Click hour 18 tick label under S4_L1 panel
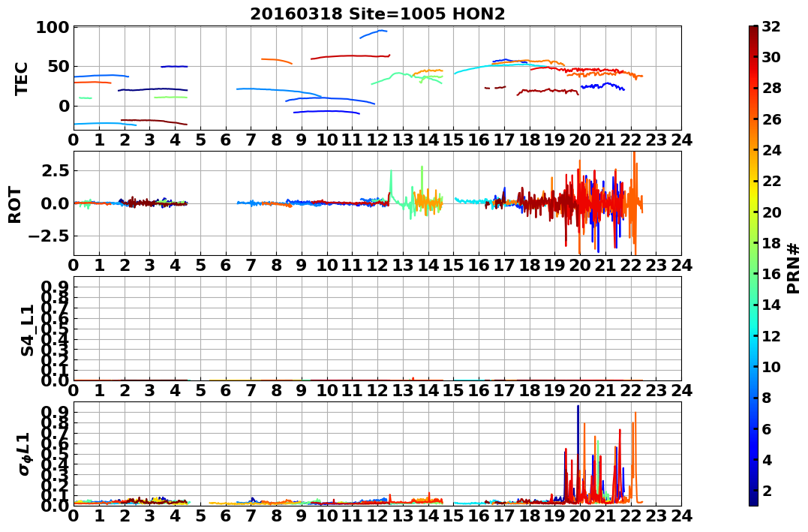808x532 pixels. (529, 391)
